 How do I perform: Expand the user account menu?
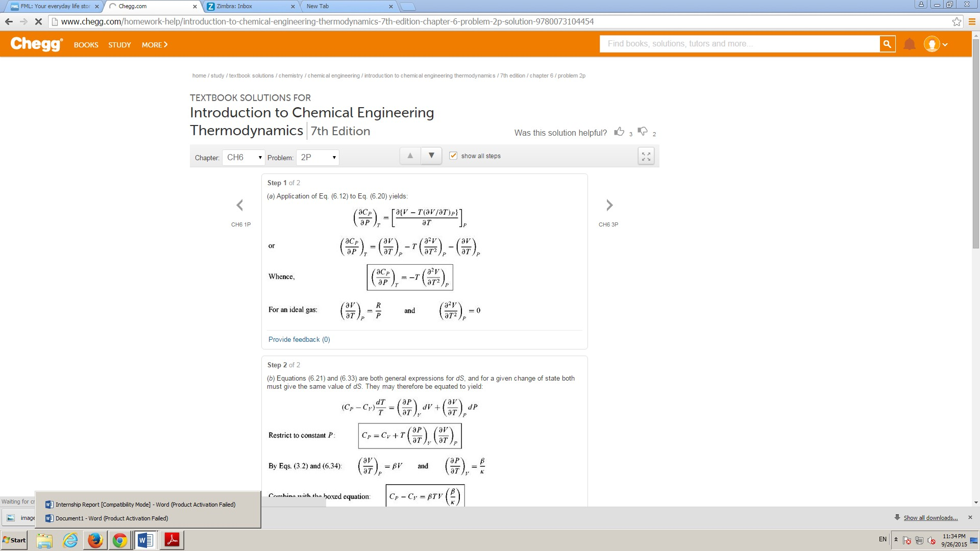pyautogui.click(x=936, y=44)
